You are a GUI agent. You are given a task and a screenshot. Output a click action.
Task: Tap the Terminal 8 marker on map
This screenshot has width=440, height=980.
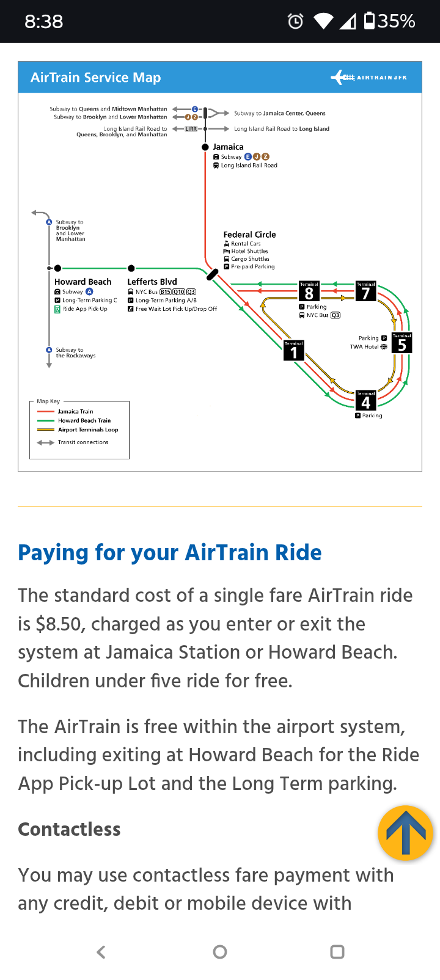[x=309, y=291]
